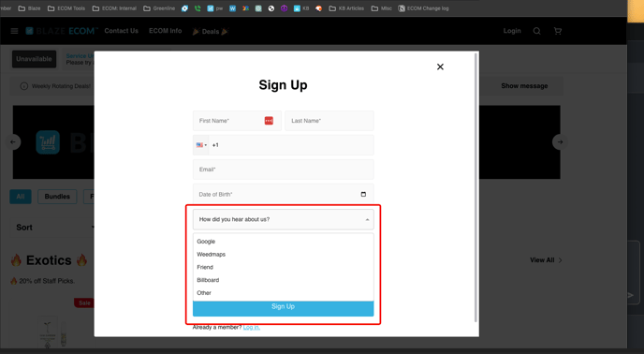Click the Login link in header

click(512, 31)
